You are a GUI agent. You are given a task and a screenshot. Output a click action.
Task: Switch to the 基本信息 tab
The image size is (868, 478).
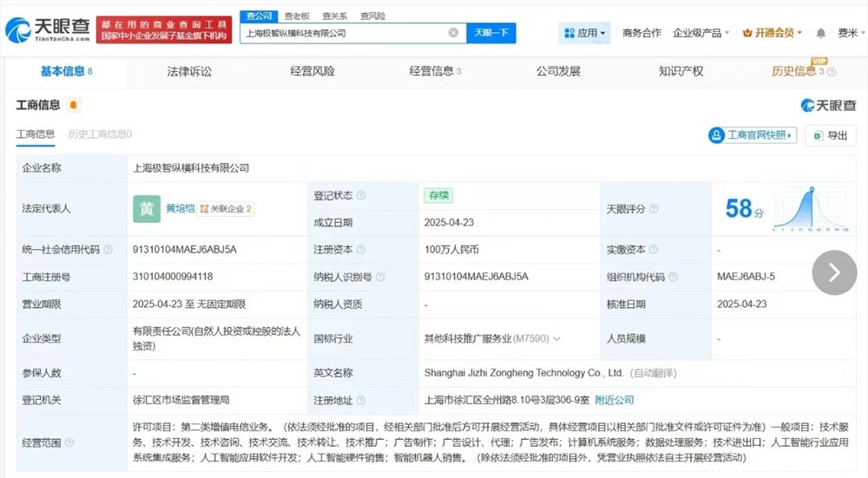[67, 71]
